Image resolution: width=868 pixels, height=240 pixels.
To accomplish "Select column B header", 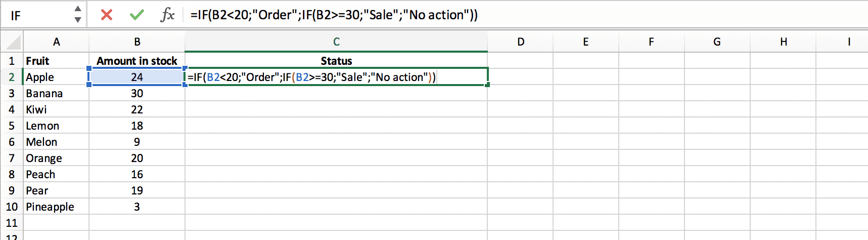I will point(137,42).
